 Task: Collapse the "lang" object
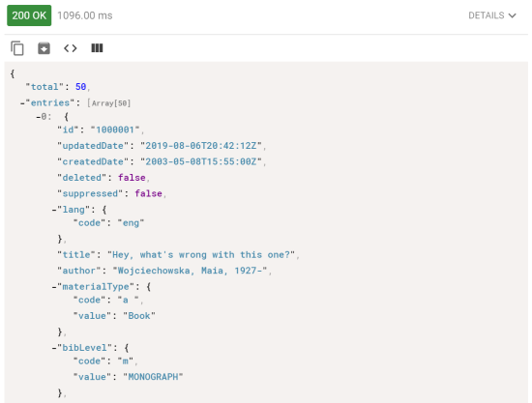point(54,210)
